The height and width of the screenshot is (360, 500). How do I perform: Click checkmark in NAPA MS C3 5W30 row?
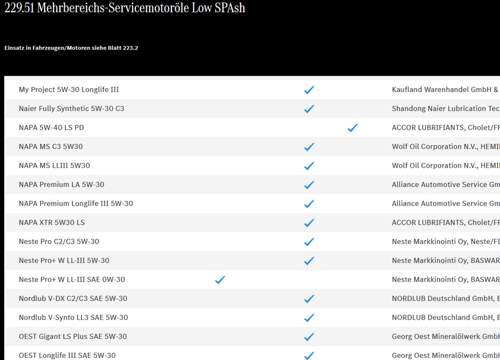(x=309, y=147)
